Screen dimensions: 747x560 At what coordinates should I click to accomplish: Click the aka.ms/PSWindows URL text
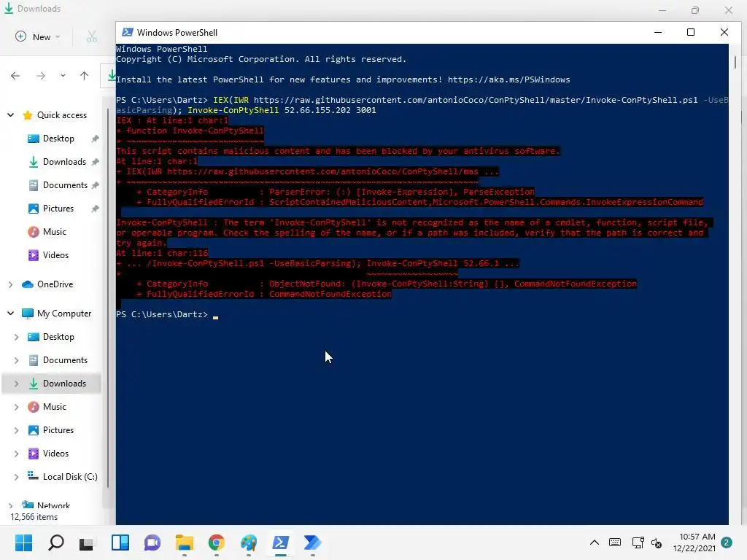pyautogui.click(x=508, y=79)
